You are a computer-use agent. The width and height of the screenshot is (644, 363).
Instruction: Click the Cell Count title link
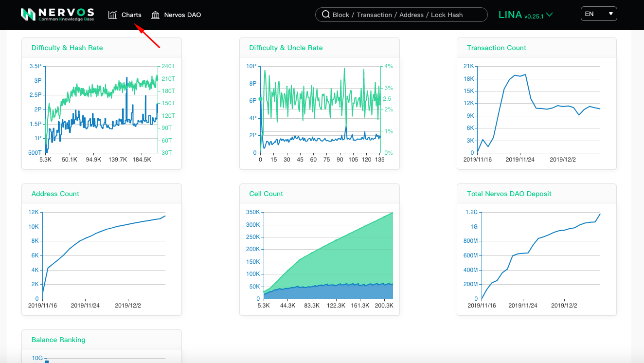point(266,194)
